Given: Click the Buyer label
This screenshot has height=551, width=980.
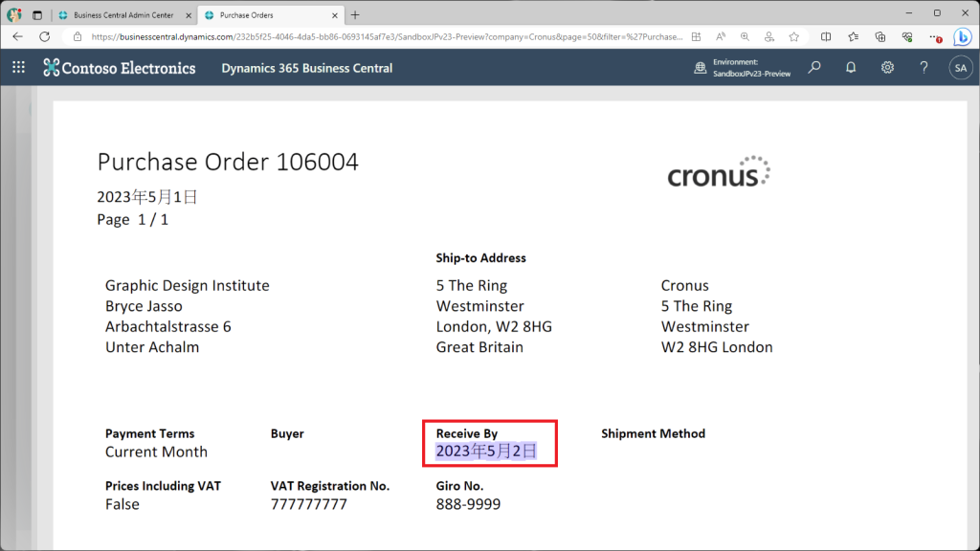Looking at the screenshot, I should 287,433.
